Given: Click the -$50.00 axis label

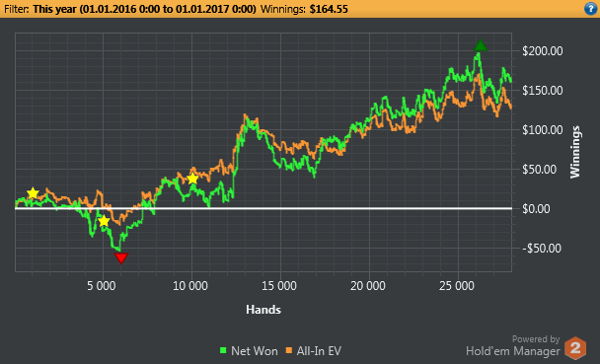Looking at the screenshot, I should (542, 249).
